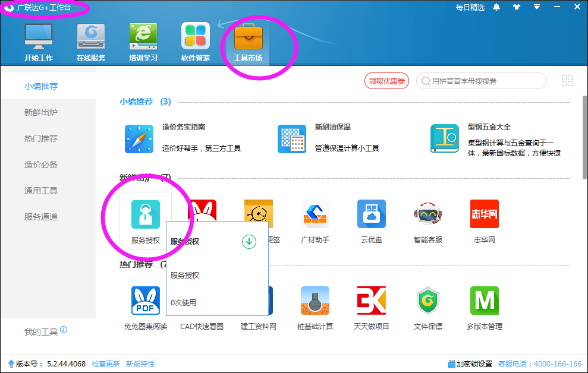Viewport: 588px width, 373px height.
Task: Open the red rabbit tool icon
Action: [x=202, y=210]
